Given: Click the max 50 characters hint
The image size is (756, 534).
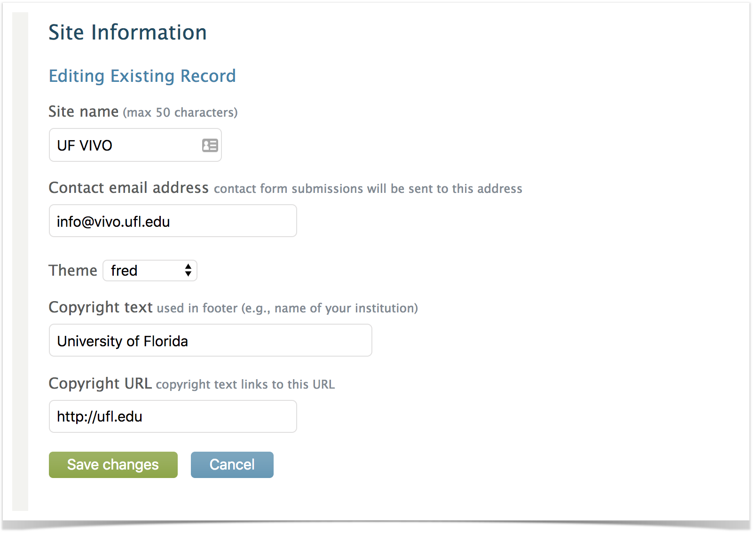Looking at the screenshot, I should point(180,112).
